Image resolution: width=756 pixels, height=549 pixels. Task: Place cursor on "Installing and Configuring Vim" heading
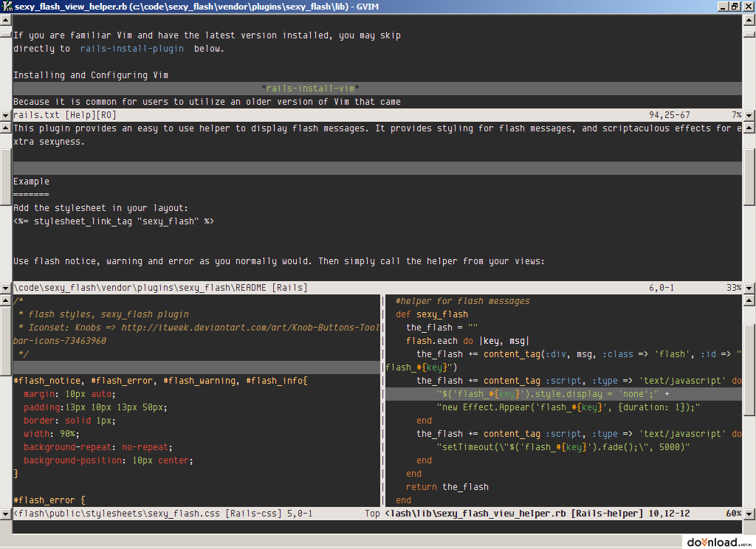pos(91,75)
